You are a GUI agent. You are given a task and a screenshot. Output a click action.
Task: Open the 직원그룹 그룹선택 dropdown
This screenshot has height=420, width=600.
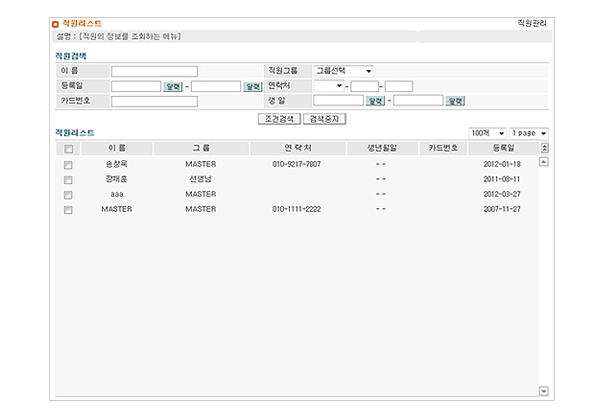[x=344, y=71]
